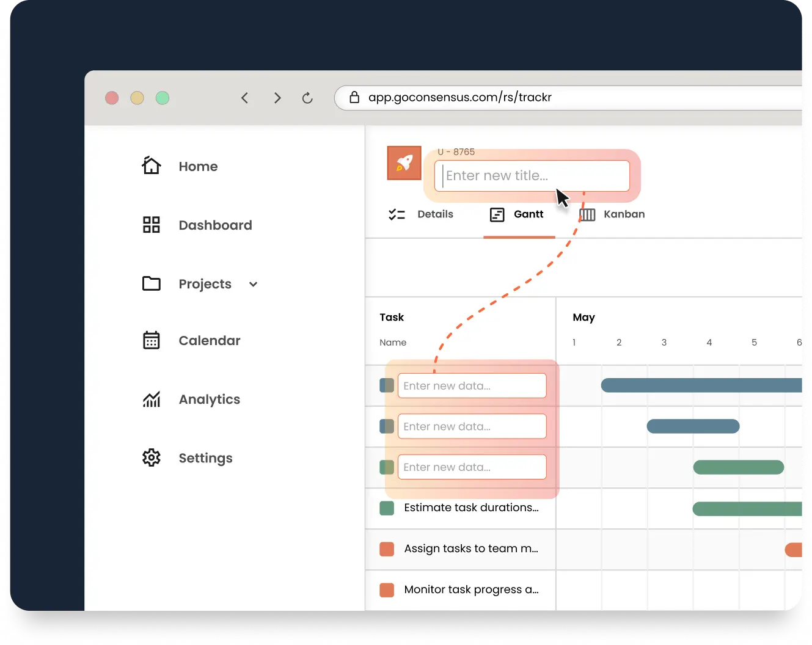
Task: Click the 'Name' column header
Action: pos(393,343)
